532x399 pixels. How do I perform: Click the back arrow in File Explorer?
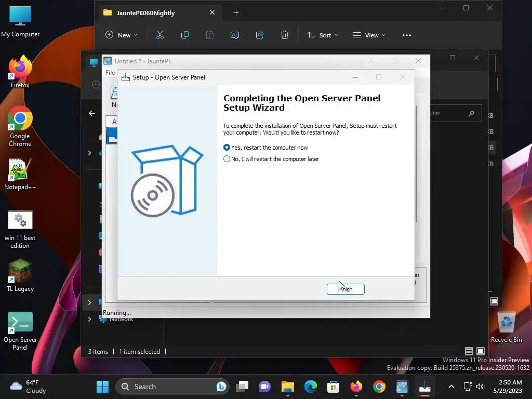tap(92, 113)
